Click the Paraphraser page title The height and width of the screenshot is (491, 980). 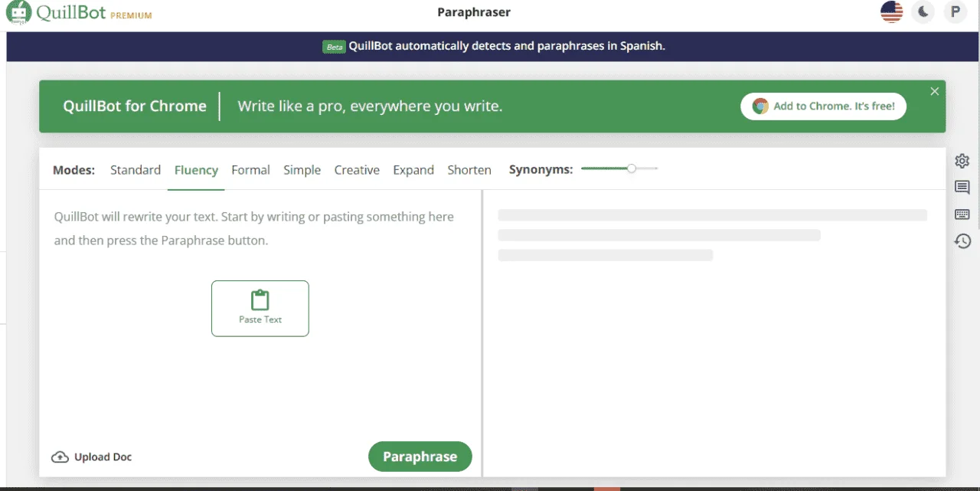tap(474, 12)
